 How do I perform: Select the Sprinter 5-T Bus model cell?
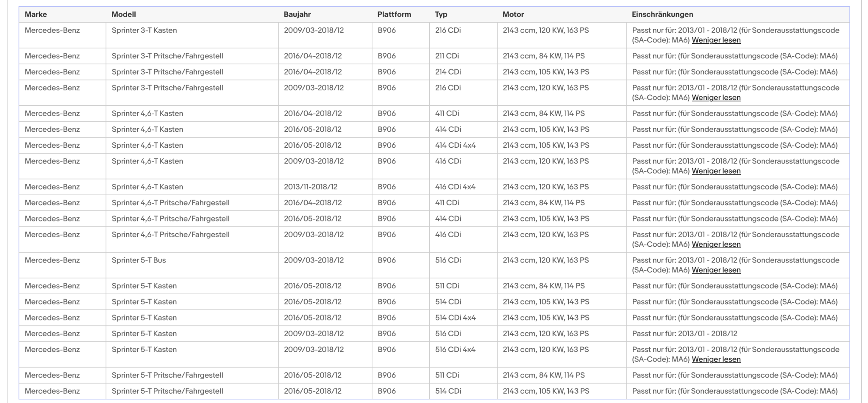pos(139,260)
